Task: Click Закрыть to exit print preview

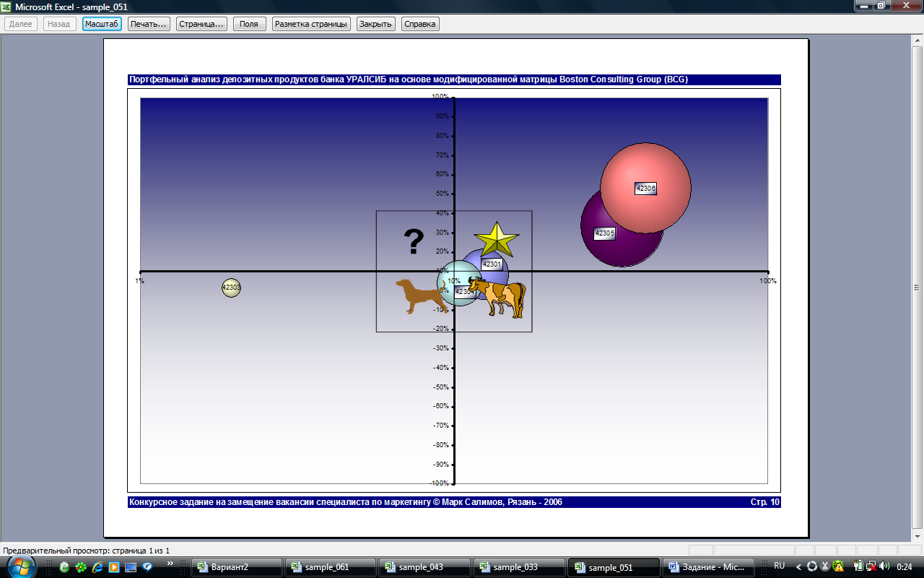Action: point(376,24)
